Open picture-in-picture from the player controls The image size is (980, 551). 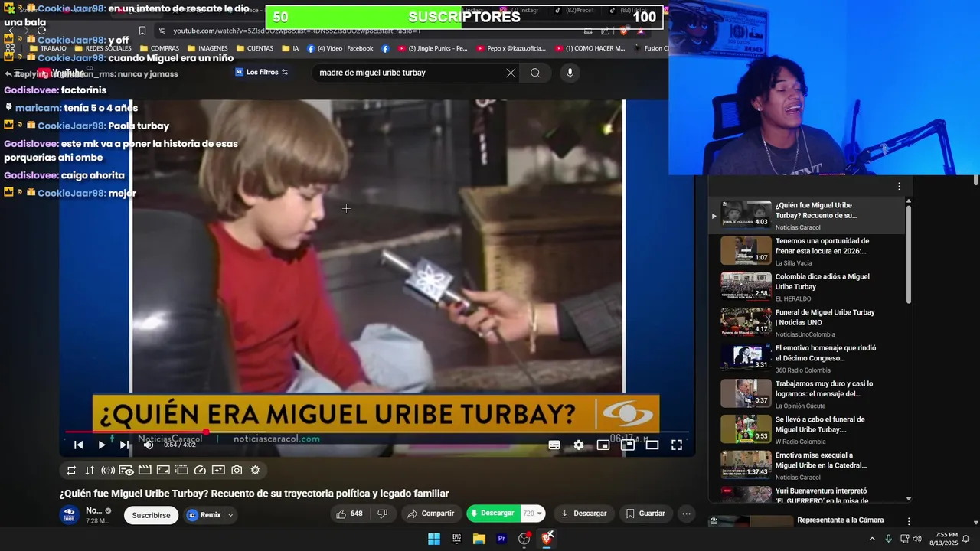pyautogui.click(x=628, y=445)
